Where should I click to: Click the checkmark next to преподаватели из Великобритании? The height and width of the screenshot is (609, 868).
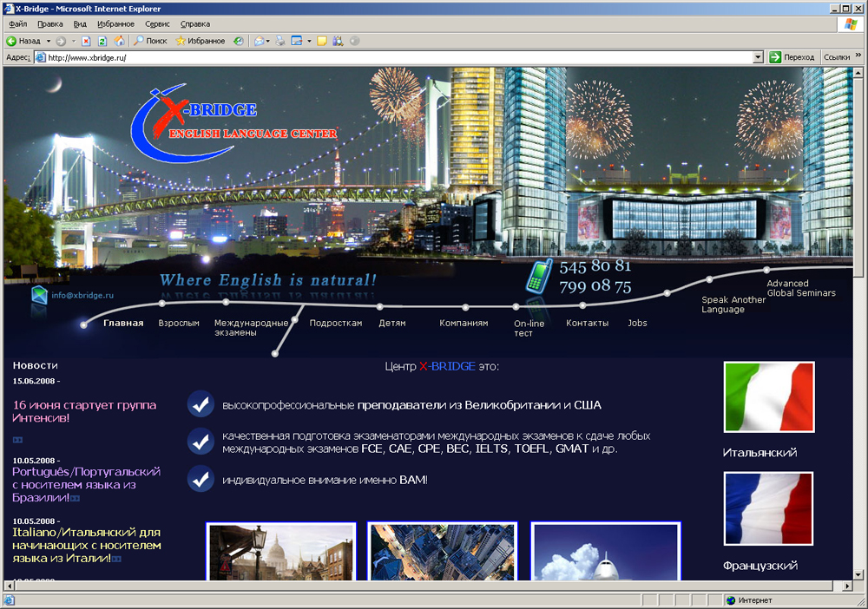pos(201,404)
